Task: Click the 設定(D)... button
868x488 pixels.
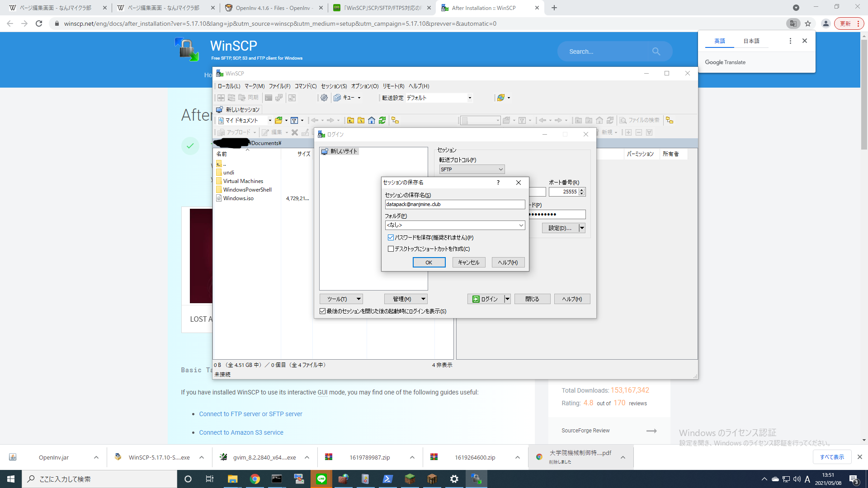Action: tap(560, 228)
